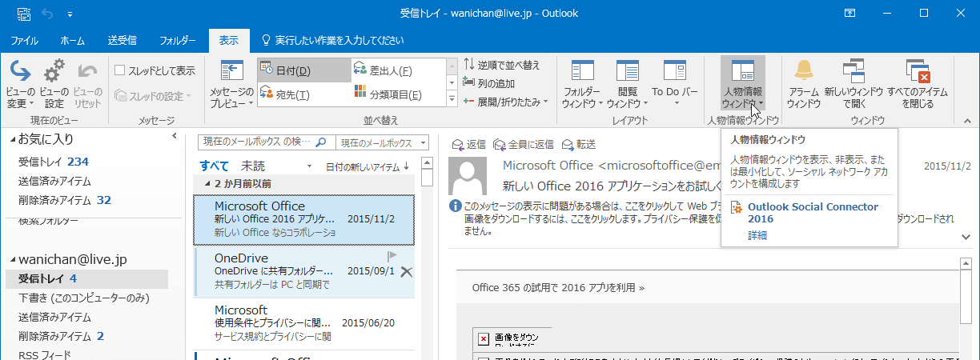Open the Quick Access Toolbar customize dropdown
Viewport: 980px width, 360px height.
[70, 14]
